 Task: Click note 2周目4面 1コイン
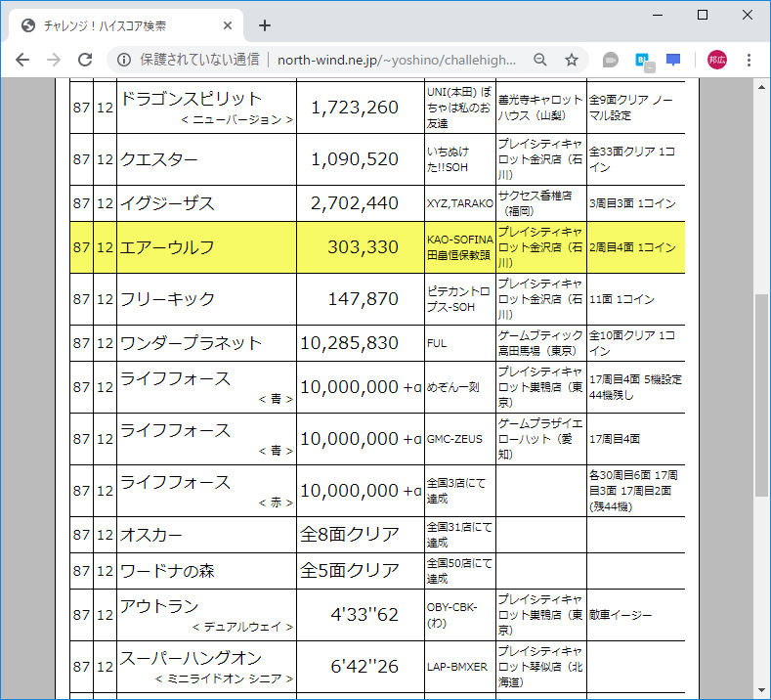632,247
